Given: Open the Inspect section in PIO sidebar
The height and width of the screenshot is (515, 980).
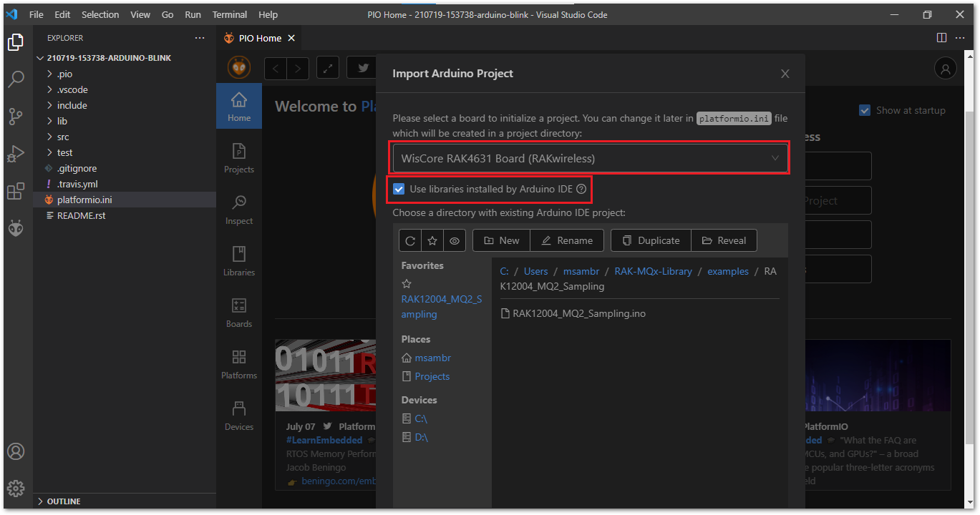Looking at the screenshot, I should click(x=239, y=210).
